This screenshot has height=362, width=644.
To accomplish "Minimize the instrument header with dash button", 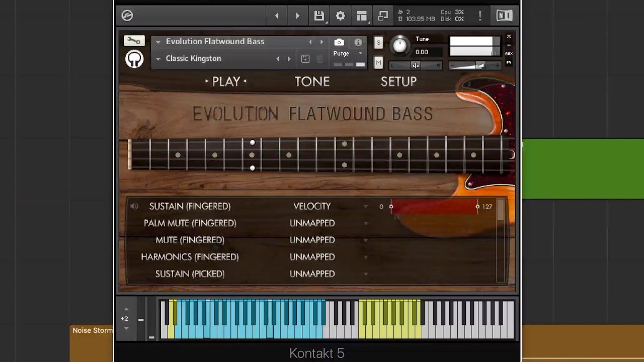I will point(509,45).
